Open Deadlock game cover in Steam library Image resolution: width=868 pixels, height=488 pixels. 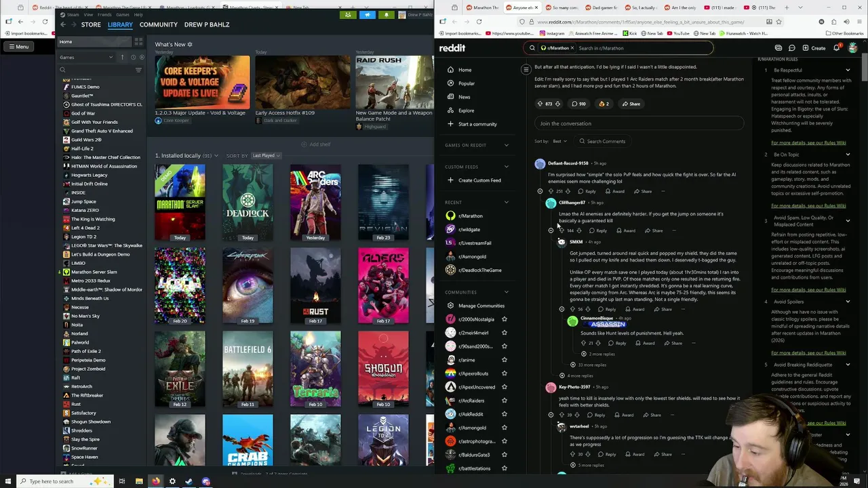(248, 203)
